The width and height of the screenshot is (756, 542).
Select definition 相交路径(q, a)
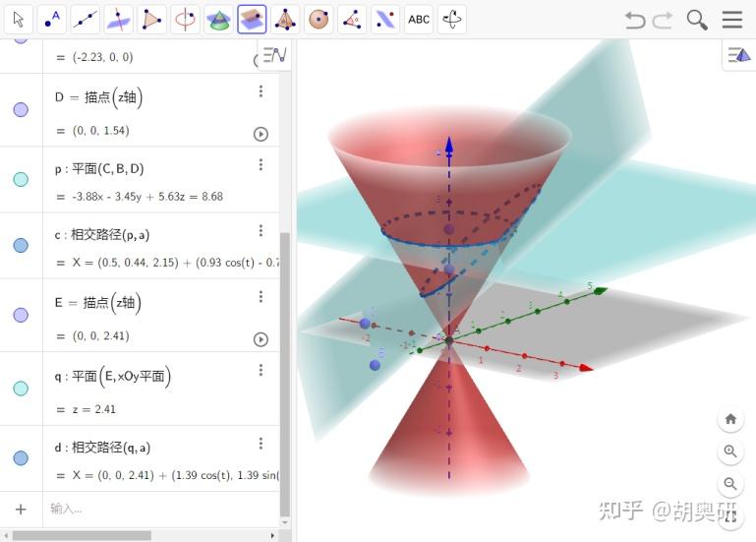(111, 448)
